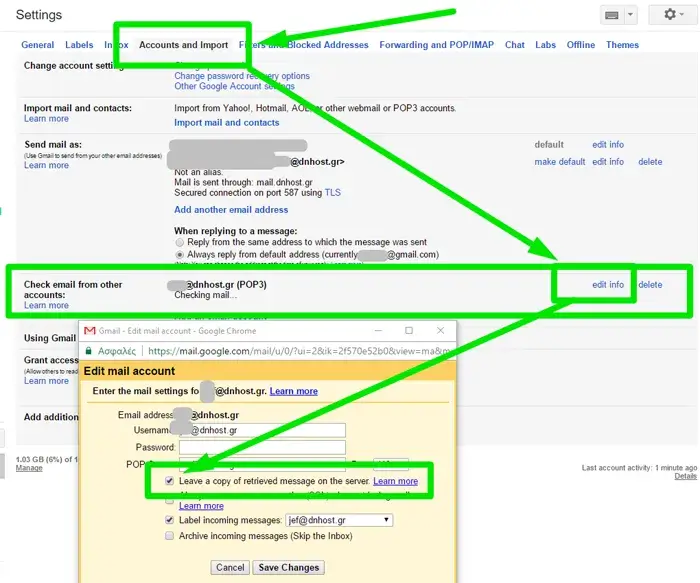The height and width of the screenshot is (583, 700).
Task: Click the popup's mail.google.com address bar
Action: (299, 351)
